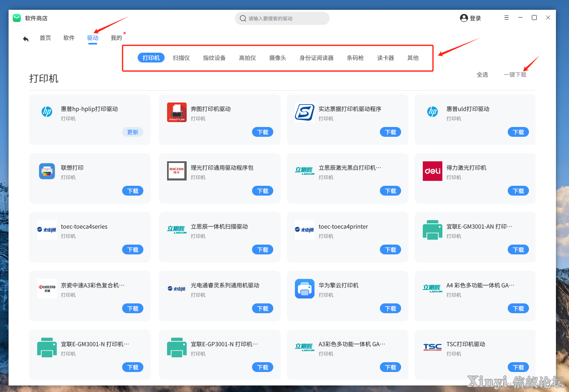Download the 得力激光打印机 driver

click(x=518, y=191)
